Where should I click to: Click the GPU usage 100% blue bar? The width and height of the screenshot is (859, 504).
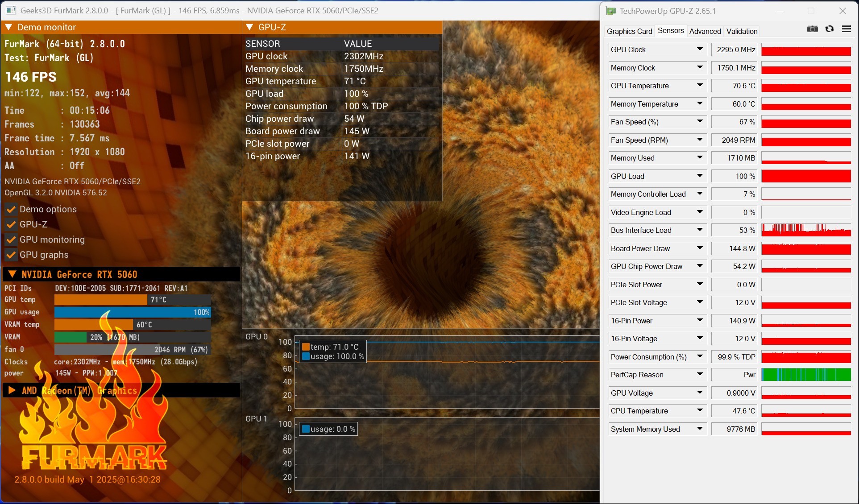133,312
